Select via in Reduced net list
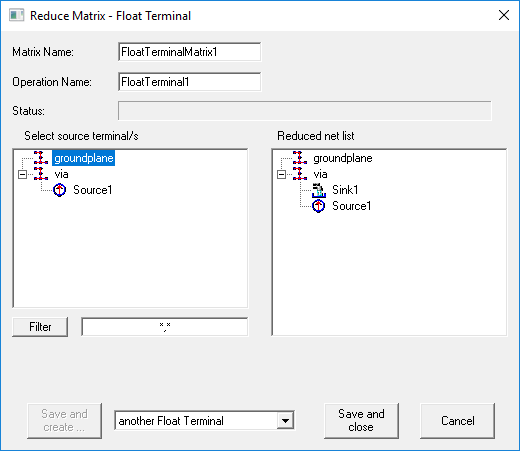The width and height of the screenshot is (520, 451). coord(320,174)
